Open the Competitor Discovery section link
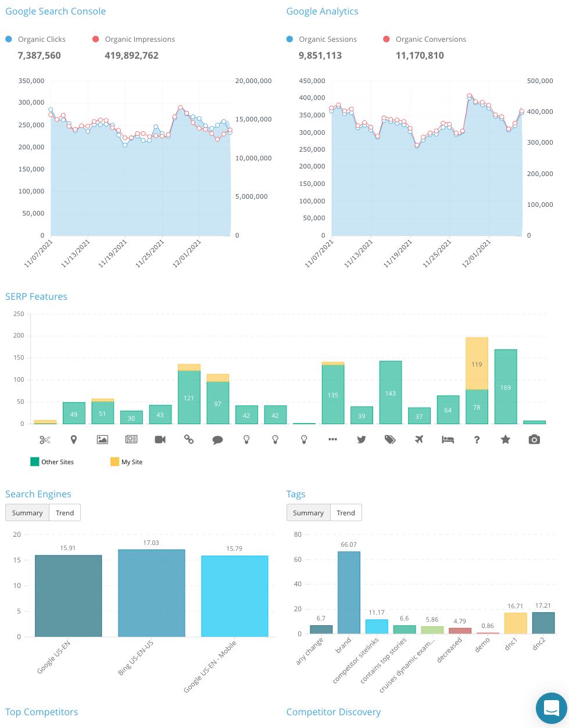The width and height of the screenshot is (569, 728). pos(334,712)
